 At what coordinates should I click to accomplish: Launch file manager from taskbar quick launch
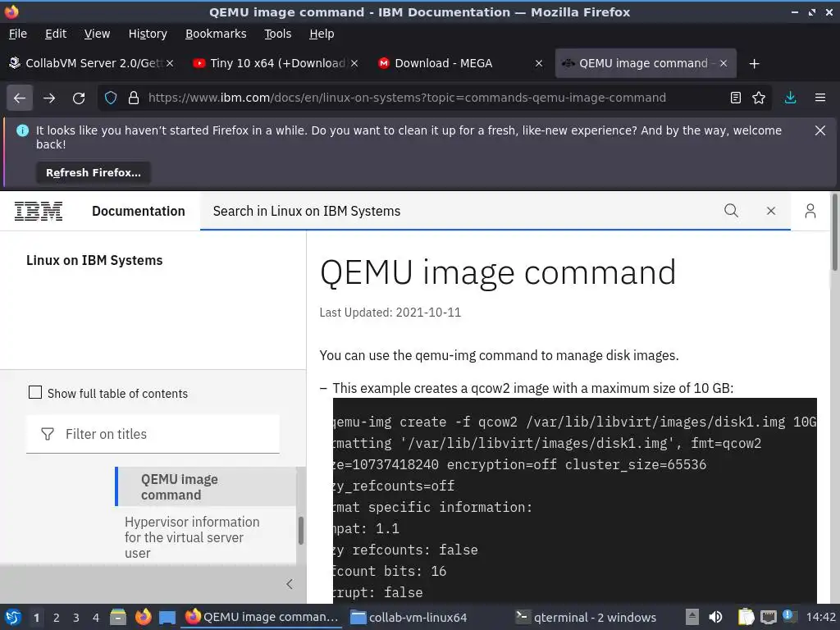[118, 617]
